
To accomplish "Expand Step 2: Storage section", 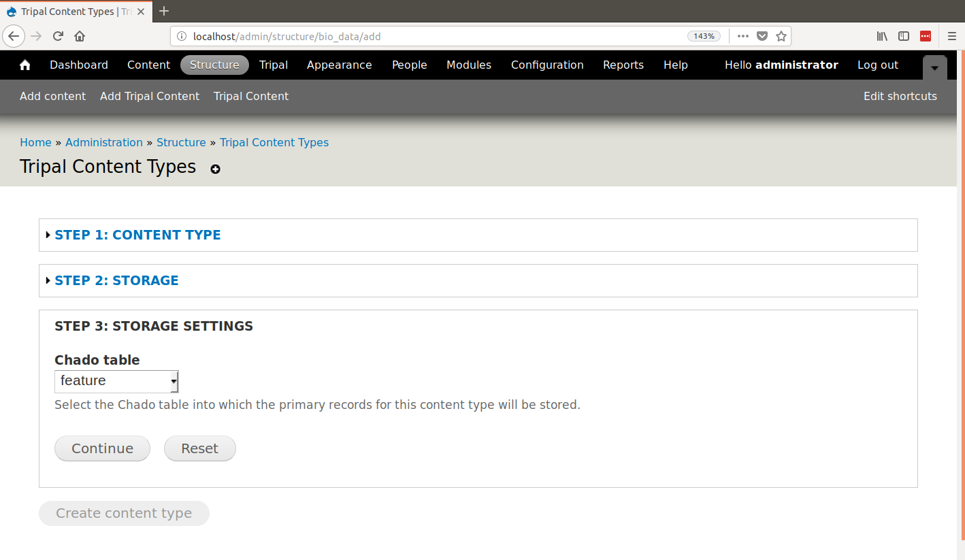I will [116, 280].
